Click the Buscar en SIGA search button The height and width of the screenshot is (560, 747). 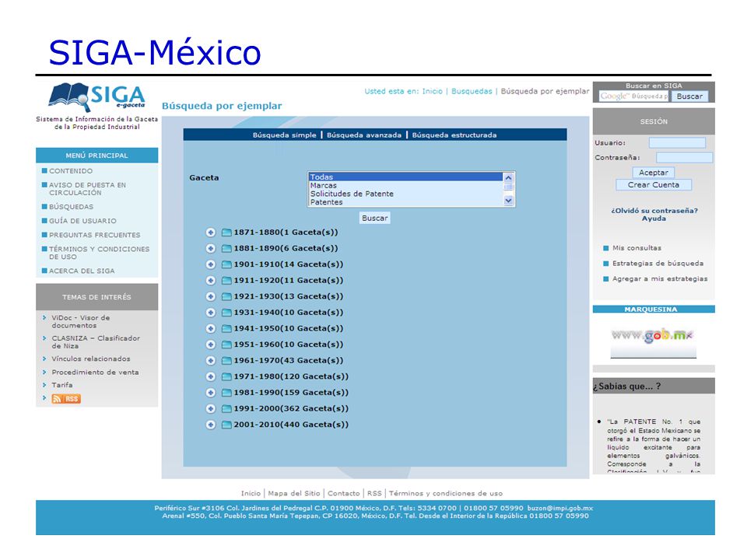point(689,96)
